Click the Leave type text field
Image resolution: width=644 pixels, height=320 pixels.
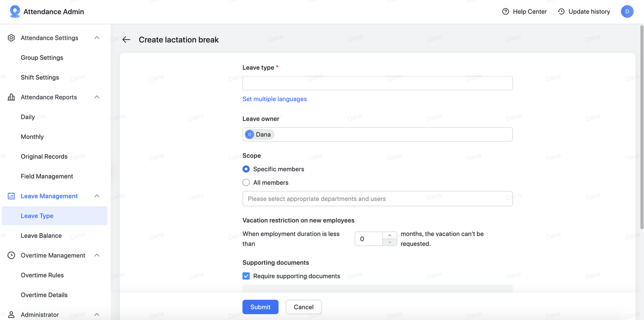(x=377, y=83)
